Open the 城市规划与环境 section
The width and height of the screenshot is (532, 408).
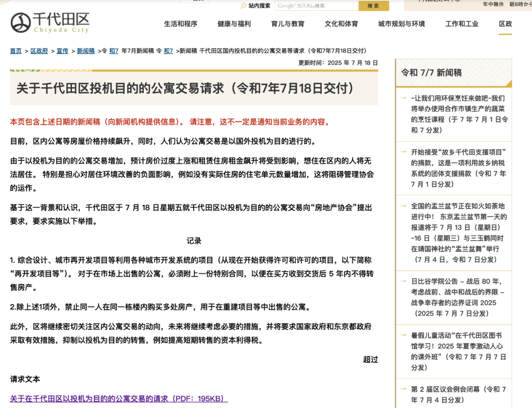[401, 24]
